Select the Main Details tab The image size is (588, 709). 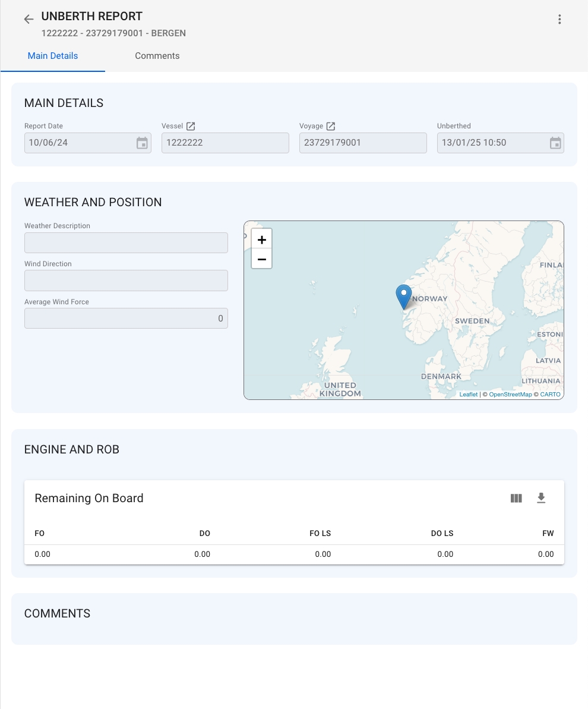click(x=53, y=56)
